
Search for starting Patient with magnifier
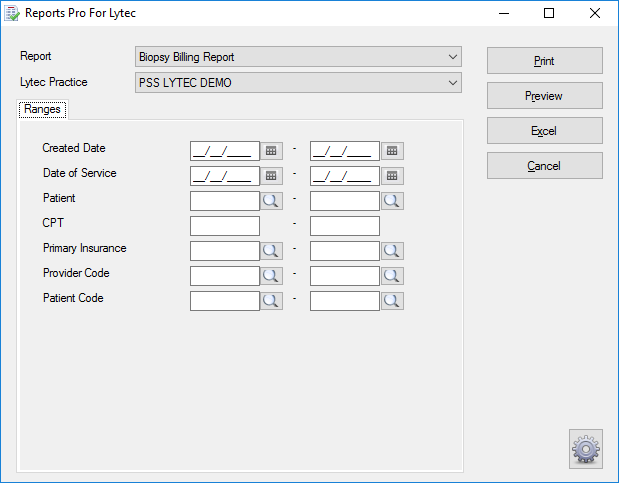(271, 201)
